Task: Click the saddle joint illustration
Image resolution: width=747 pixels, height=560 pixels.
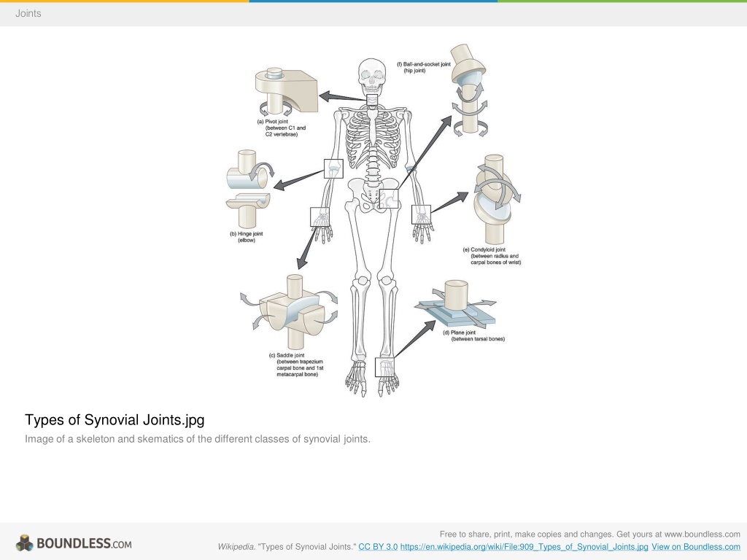Action: 290,311
